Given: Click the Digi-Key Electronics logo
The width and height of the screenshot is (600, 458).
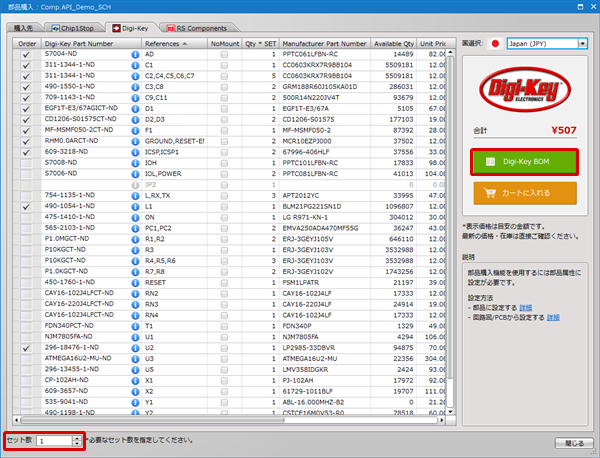Looking at the screenshot, I should pos(525,89).
